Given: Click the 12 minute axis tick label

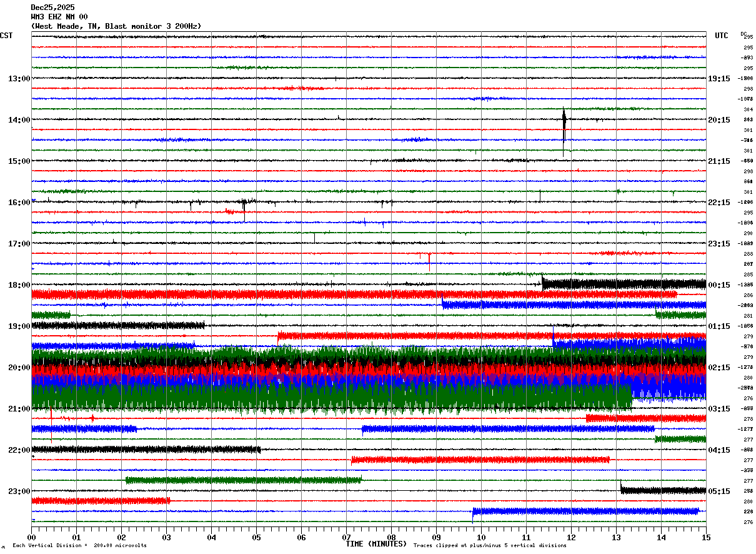Looking at the screenshot, I should 571,536.
